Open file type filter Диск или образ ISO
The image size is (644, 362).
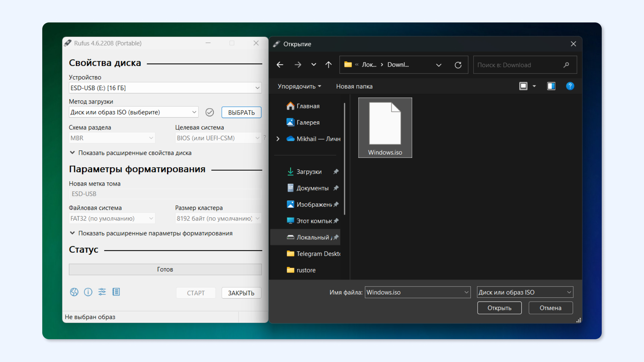coord(525,292)
